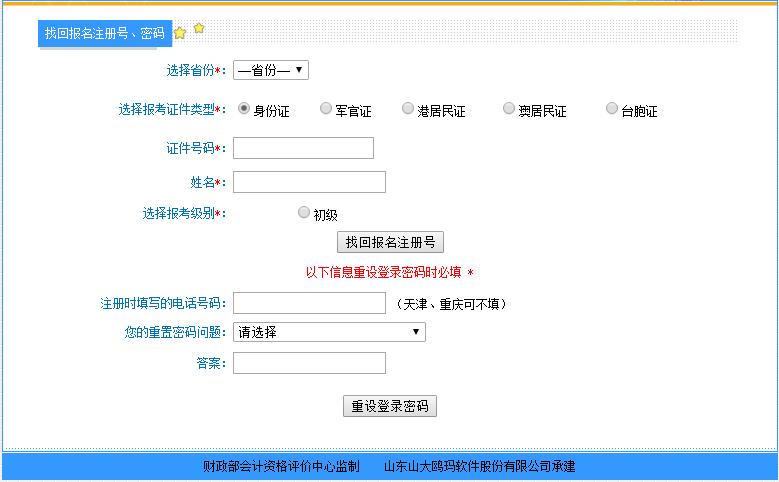Image resolution: width=779 pixels, height=482 pixels.
Task: Select the 初级 exam level radio
Action: click(x=304, y=212)
